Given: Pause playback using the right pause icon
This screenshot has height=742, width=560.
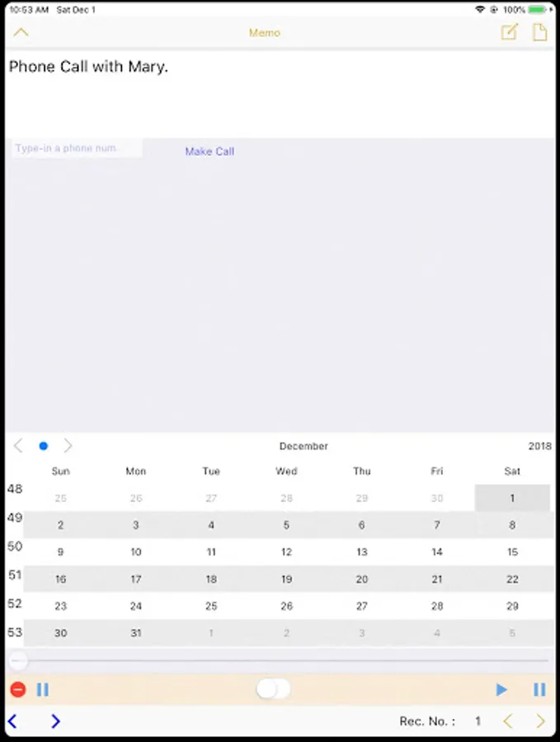Looking at the screenshot, I should [x=539, y=690].
